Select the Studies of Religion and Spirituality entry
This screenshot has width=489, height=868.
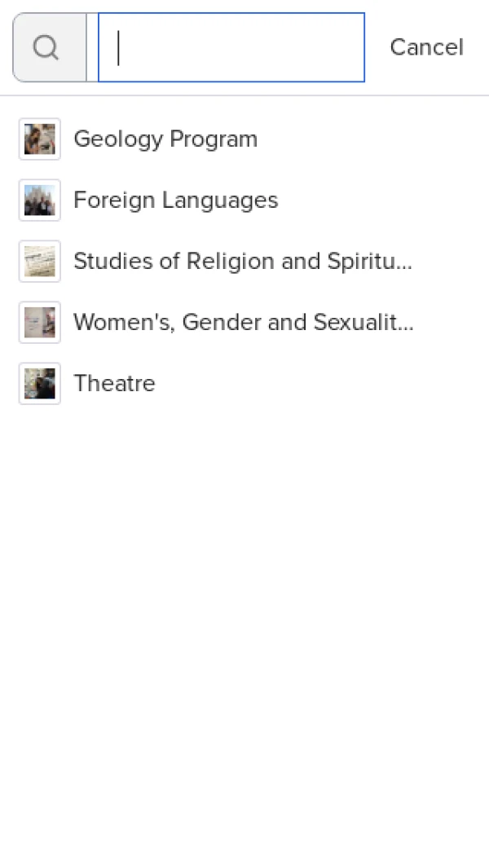(x=243, y=261)
